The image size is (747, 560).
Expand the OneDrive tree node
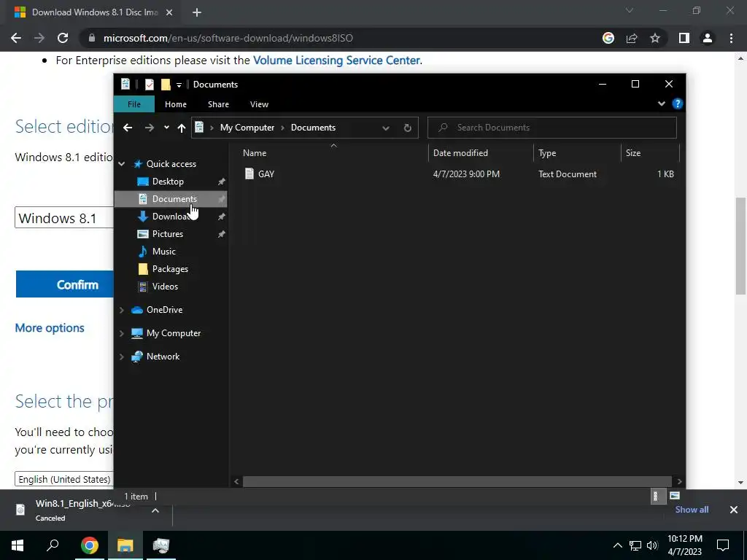click(122, 310)
